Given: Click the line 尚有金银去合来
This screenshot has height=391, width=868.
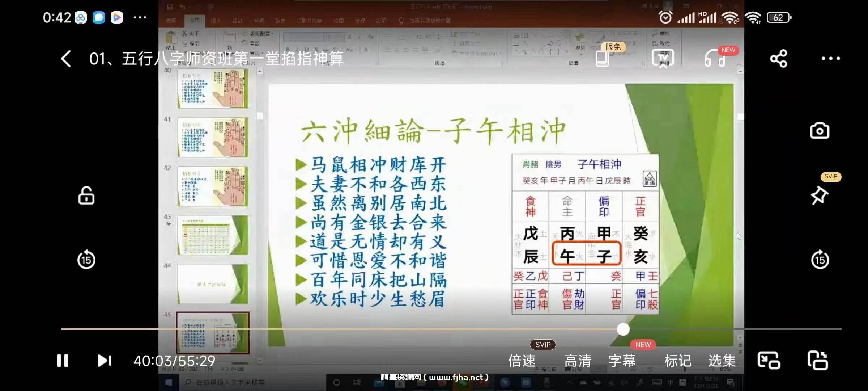Looking at the screenshot, I should (x=378, y=222).
